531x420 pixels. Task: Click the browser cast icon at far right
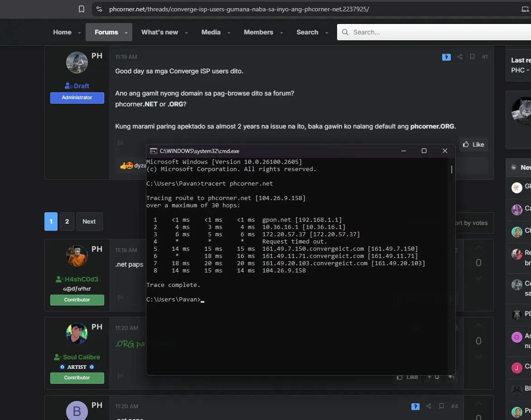click(x=525, y=9)
